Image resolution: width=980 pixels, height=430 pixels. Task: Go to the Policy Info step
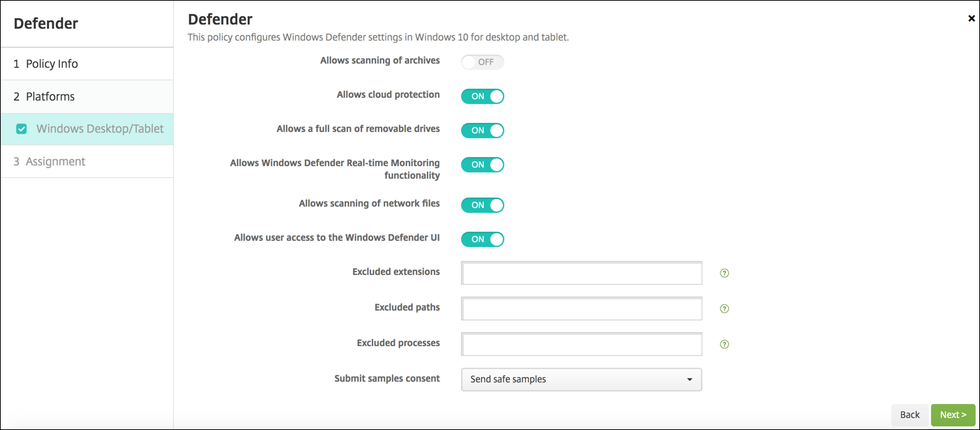pos(52,64)
